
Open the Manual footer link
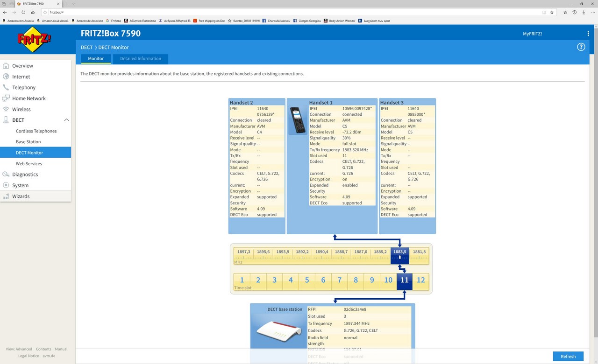point(61,349)
